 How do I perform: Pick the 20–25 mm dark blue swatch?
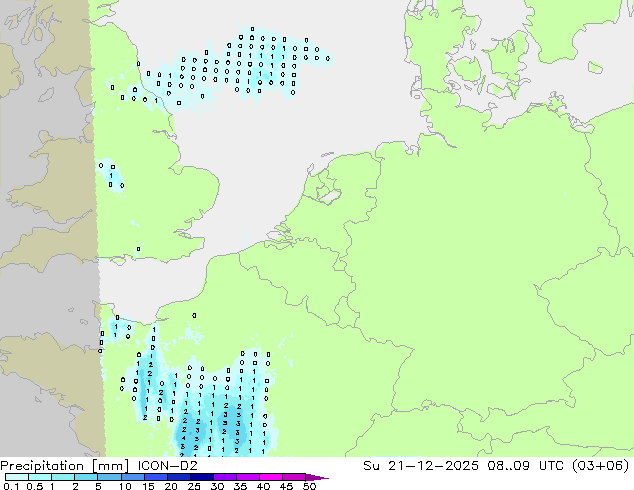pos(178,477)
